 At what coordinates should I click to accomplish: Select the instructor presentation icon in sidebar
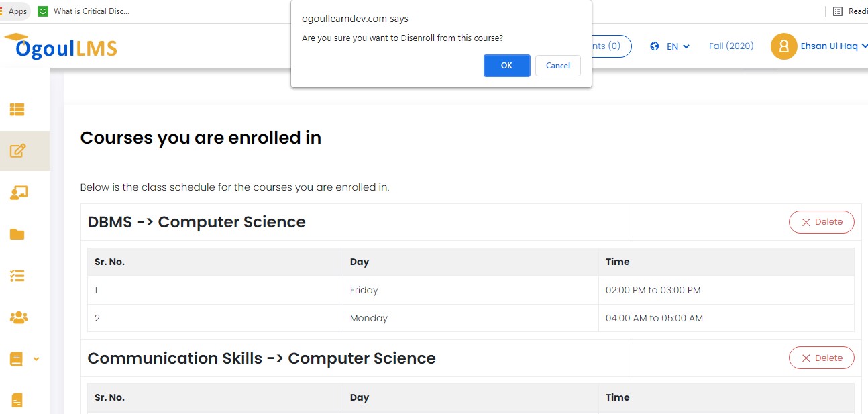(18, 193)
